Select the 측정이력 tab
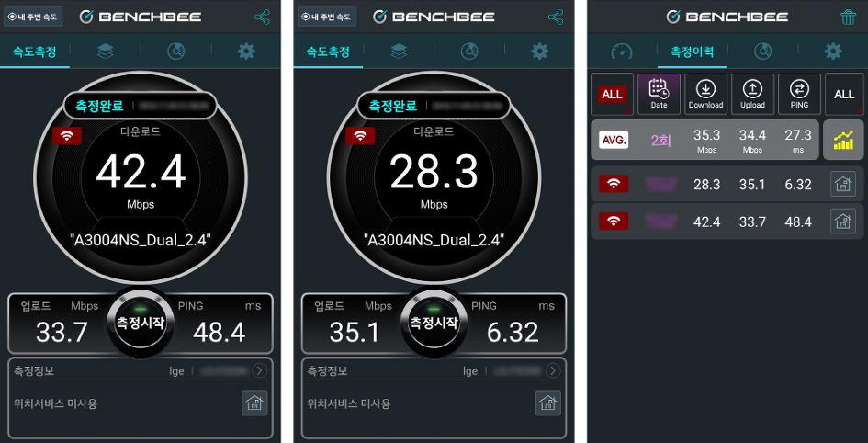 click(692, 52)
